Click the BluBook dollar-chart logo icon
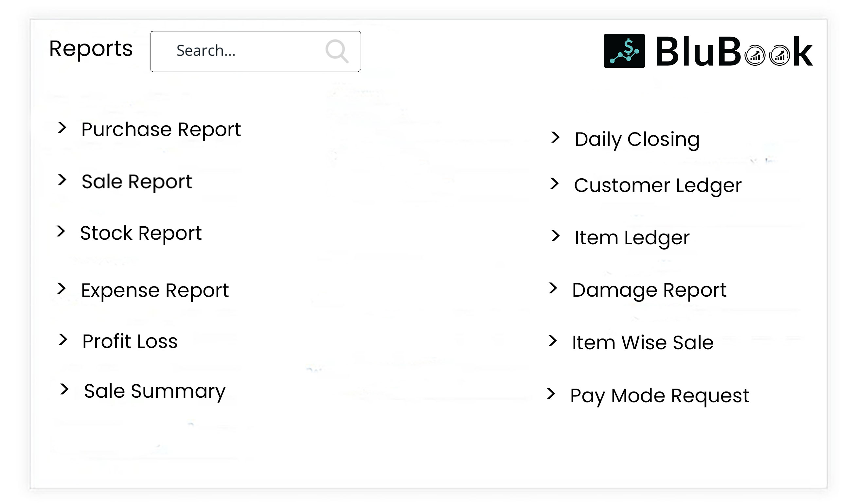The width and height of the screenshot is (854, 504). tap(624, 51)
